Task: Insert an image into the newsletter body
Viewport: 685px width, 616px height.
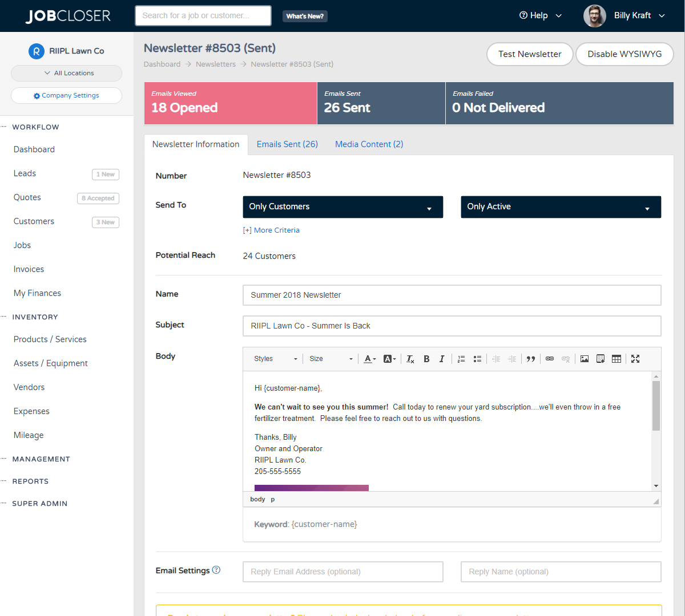Action: pos(584,359)
